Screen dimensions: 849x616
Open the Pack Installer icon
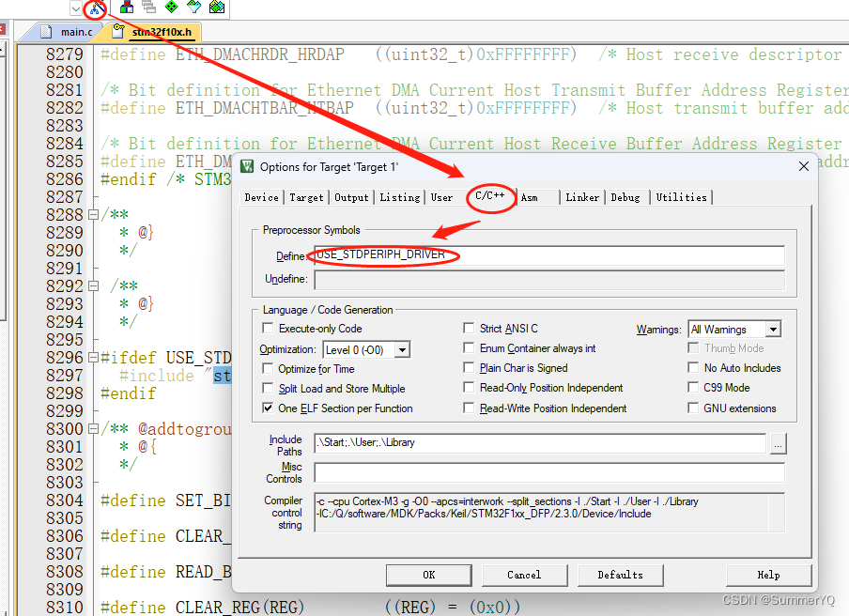217,7
